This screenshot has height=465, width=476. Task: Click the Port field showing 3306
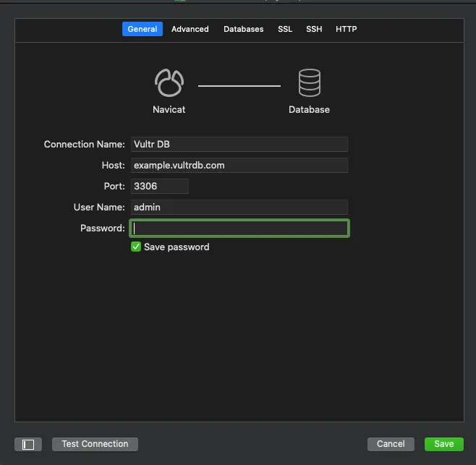(x=160, y=186)
